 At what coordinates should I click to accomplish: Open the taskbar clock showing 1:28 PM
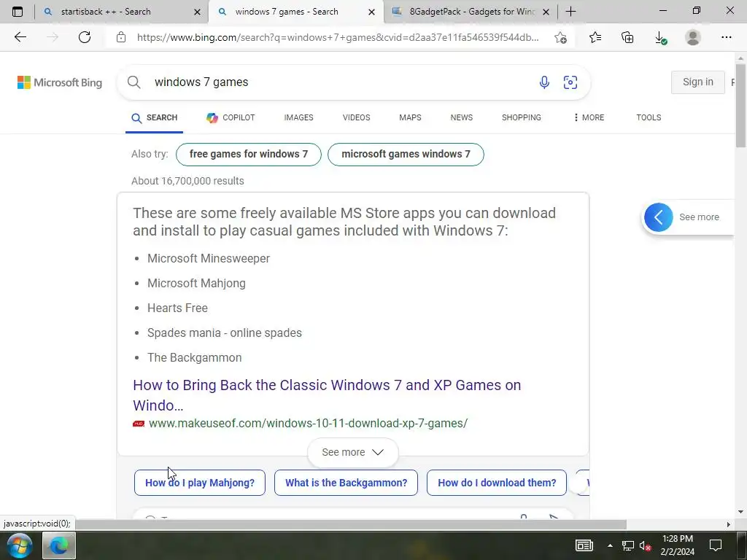pos(678,545)
